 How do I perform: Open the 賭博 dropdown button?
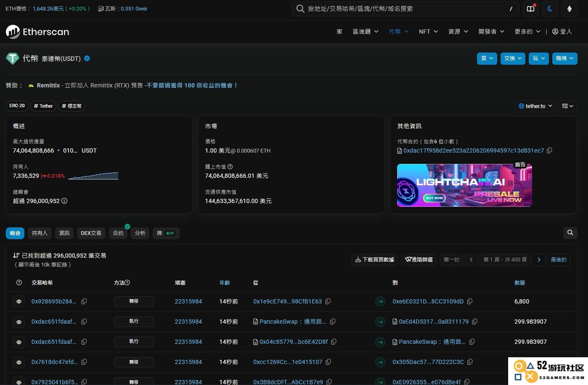[564, 58]
